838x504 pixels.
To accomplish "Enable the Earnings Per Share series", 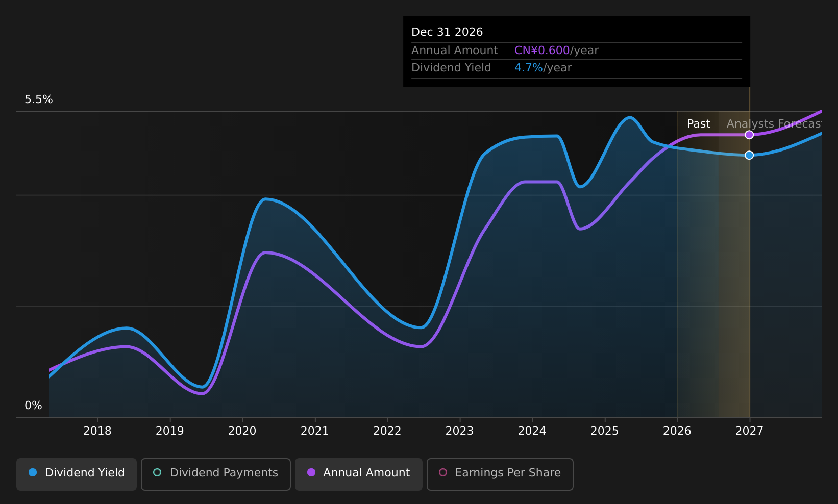I will pyautogui.click(x=500, y=474).
